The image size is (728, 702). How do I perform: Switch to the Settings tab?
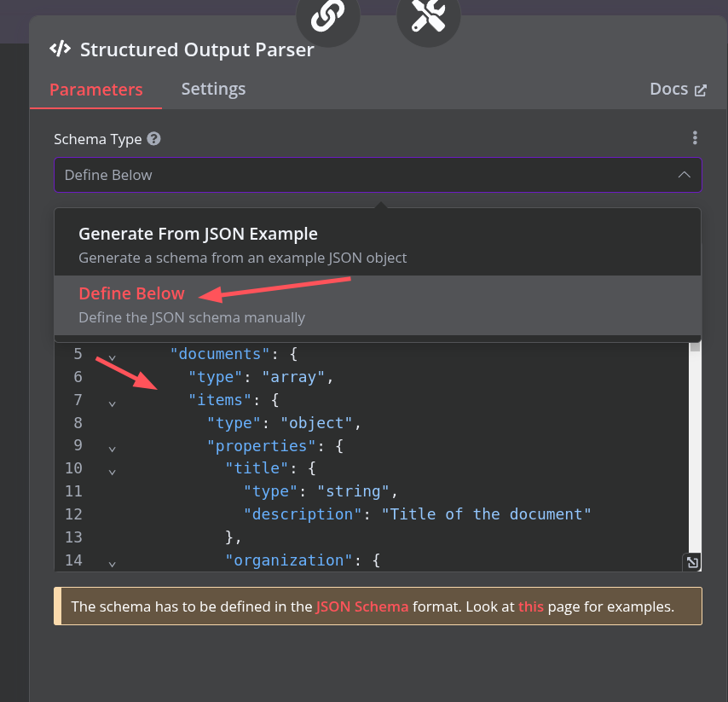[213, 89]
